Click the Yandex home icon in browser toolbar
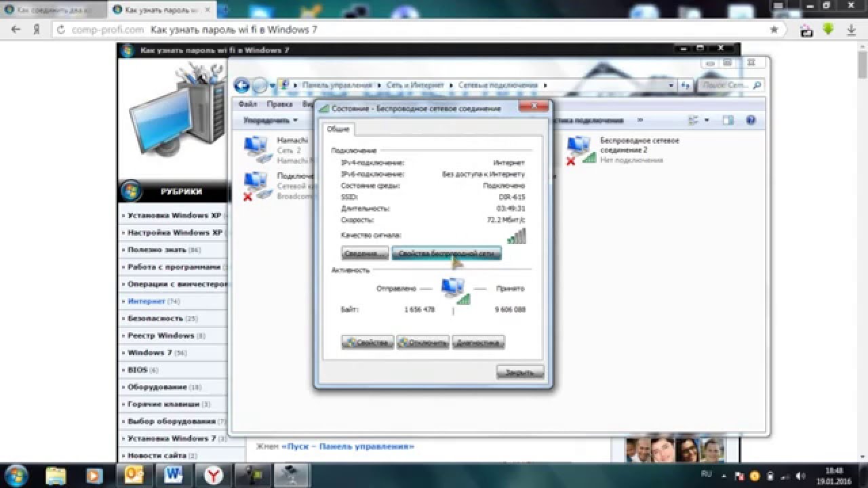 pos(36,30)
